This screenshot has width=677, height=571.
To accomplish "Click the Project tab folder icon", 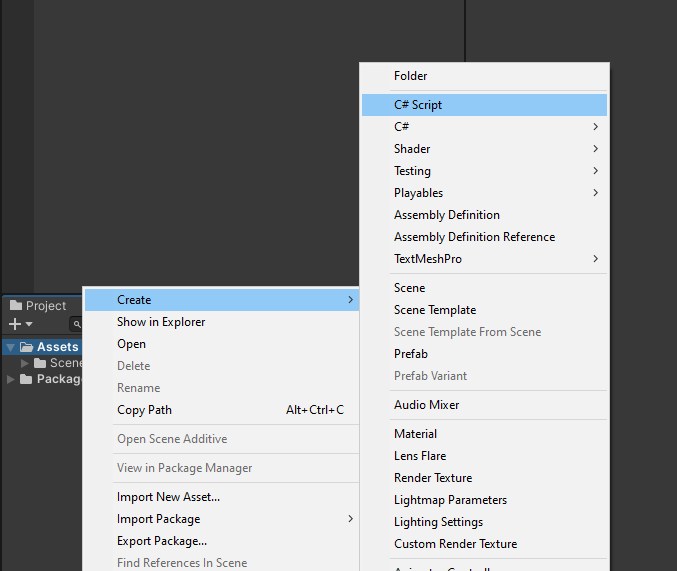I will (16, 305).
